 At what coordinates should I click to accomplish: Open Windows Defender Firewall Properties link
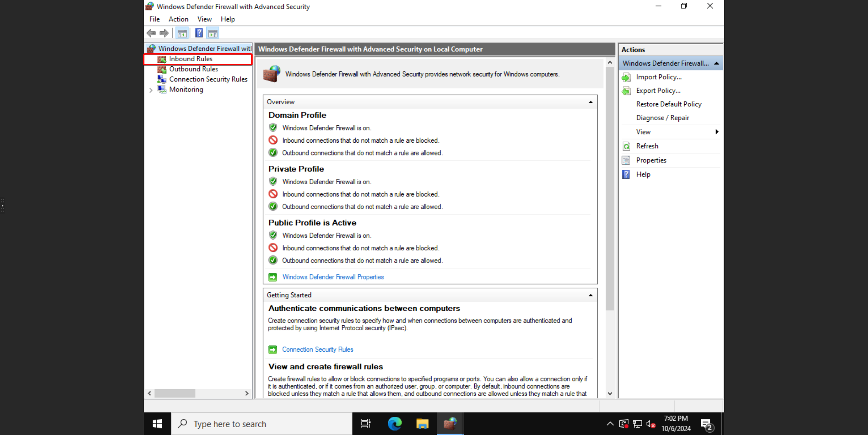333,277
